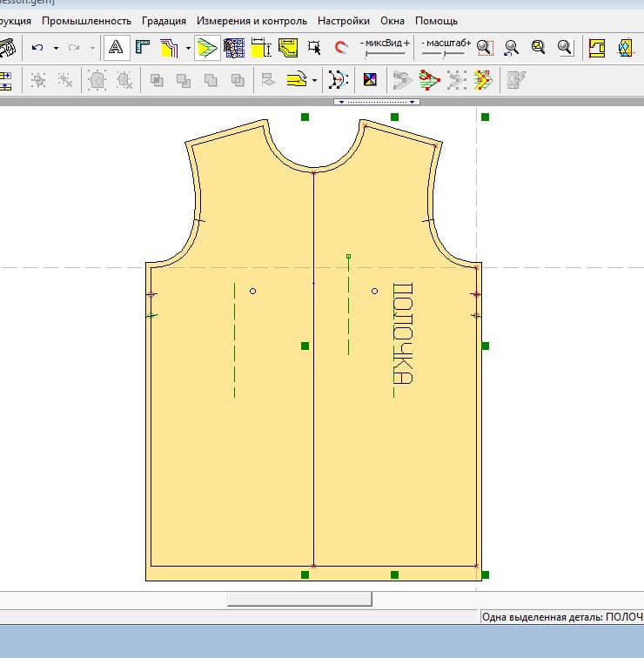Click the small circle mark right of center line
644x658 pixels.
pyautogui.click(x=375, y=291)
